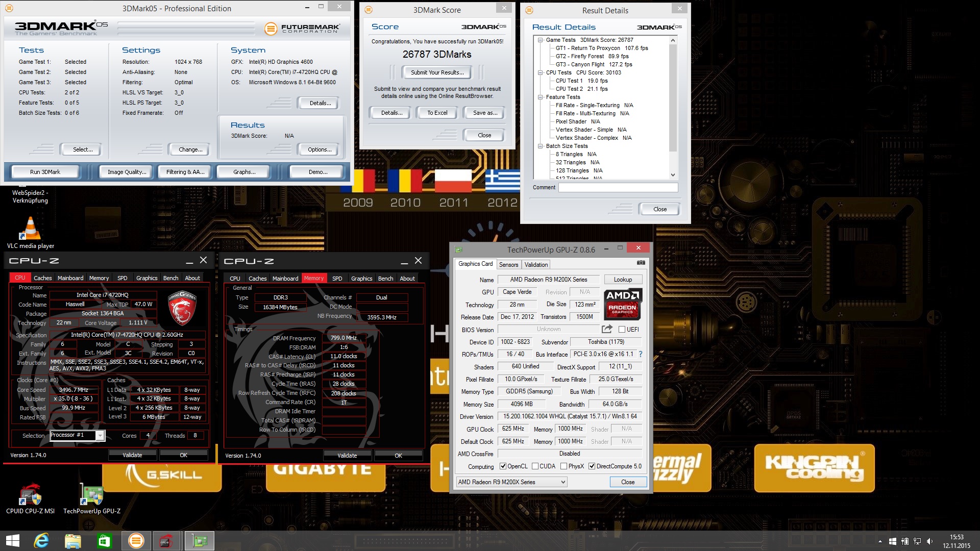The width and height of the screenshot is (980, 551).
Task: Switch to Caches tab in left CPU-Z
Action: point(42,278)
